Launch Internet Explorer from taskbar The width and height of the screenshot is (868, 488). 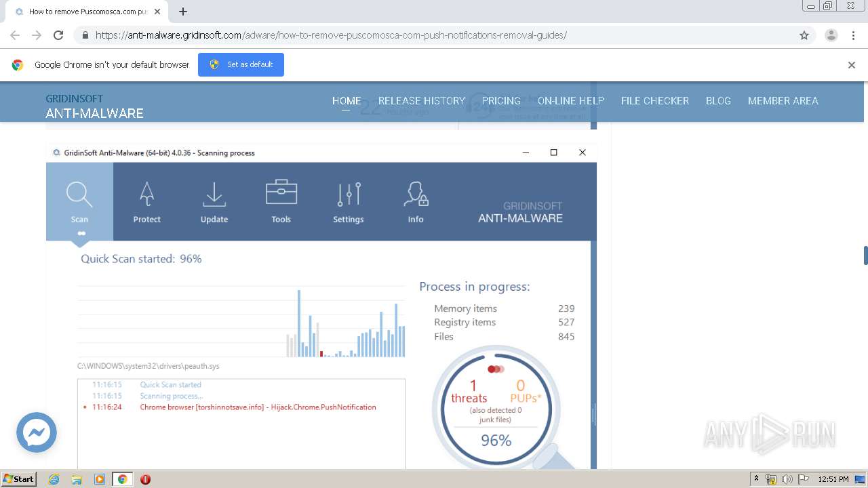tap(54, 479)
